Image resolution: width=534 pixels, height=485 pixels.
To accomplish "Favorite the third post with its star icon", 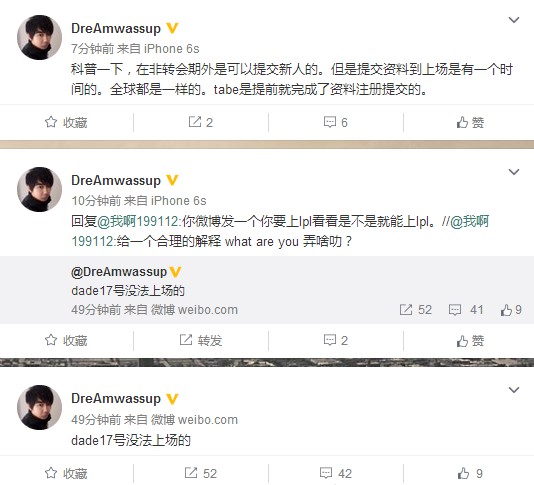I will click(x=66, y=473).
